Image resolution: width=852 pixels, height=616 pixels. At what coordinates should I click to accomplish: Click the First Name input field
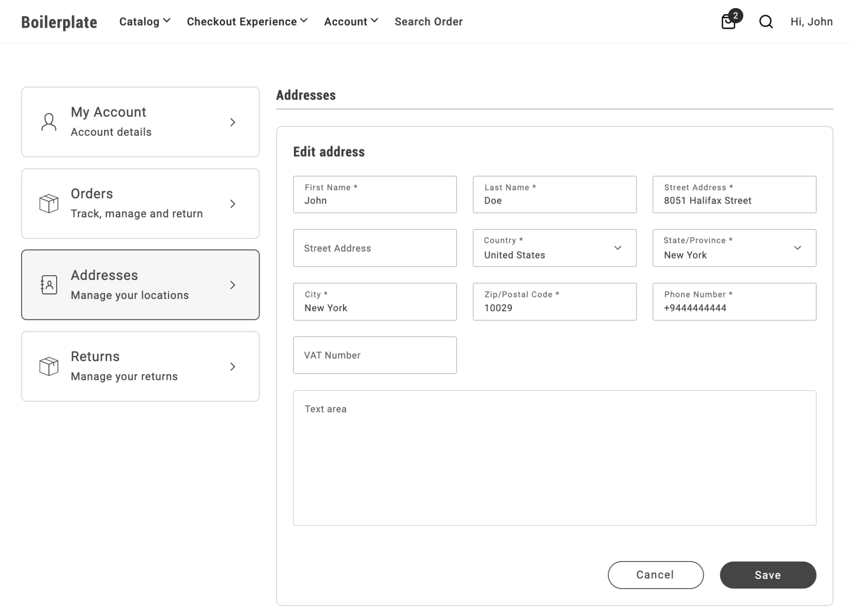click(374, 194)
